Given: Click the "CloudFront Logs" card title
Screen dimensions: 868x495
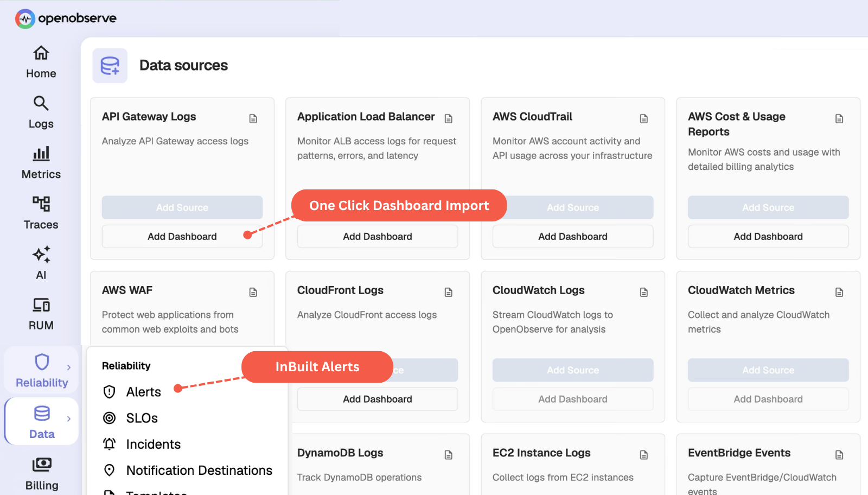Looking at the screenshot, I should pos(340,290).
